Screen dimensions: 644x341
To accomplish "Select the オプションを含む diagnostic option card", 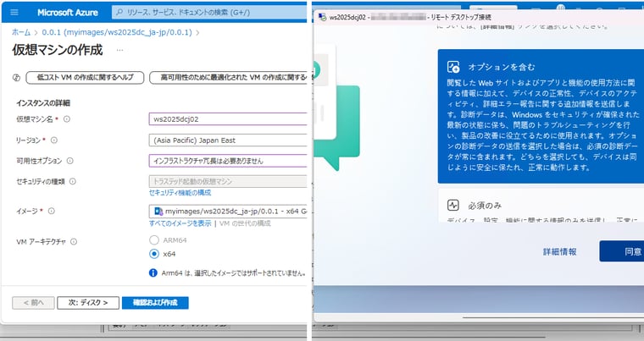I will (x=541, y=116).
